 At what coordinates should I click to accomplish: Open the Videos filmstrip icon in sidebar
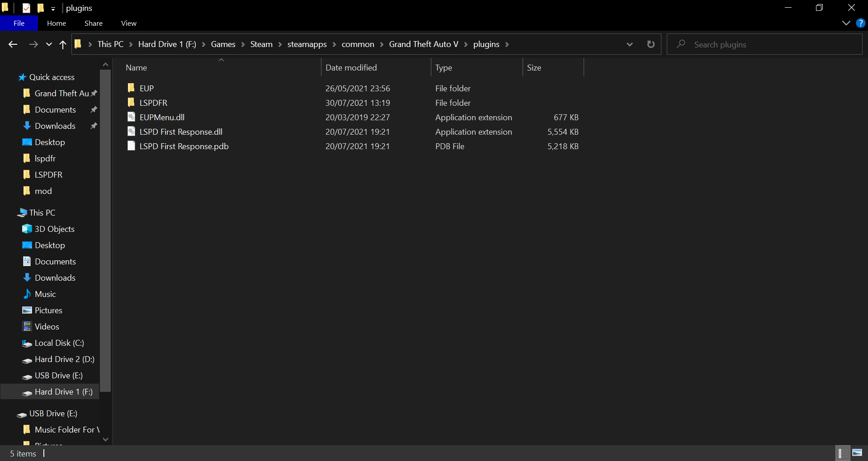click(27, 326)
